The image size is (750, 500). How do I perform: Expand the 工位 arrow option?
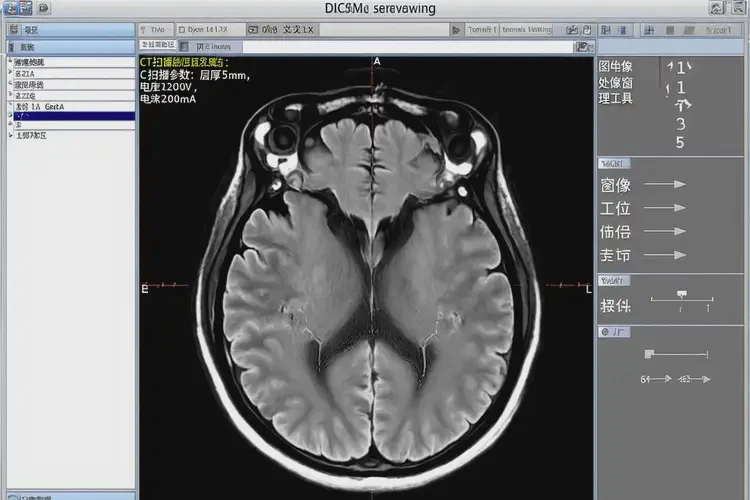[x=665, y=208]
